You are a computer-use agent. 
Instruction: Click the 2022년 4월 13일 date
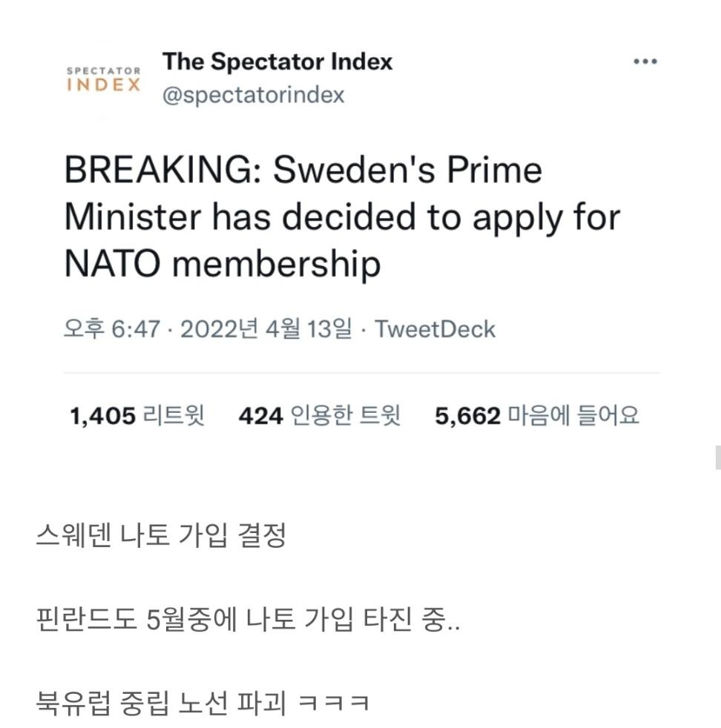click(x=266, y=328)
